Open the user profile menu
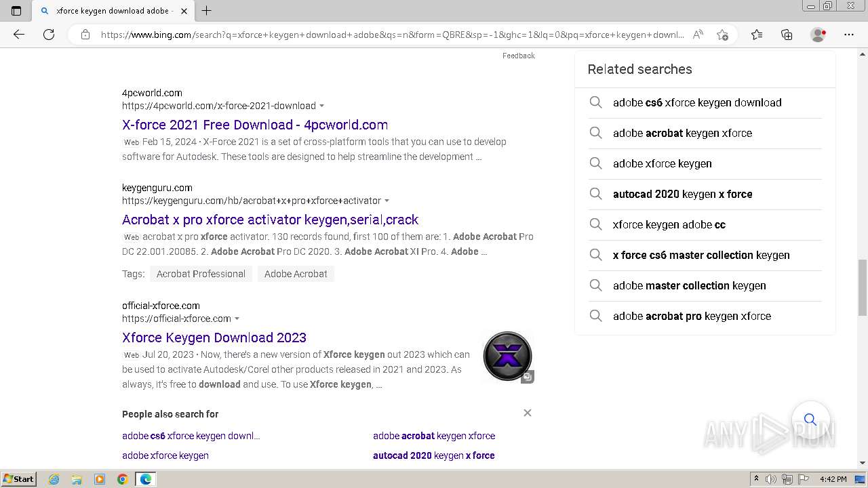This screenshot has height=488, width=868. (818, 35)
